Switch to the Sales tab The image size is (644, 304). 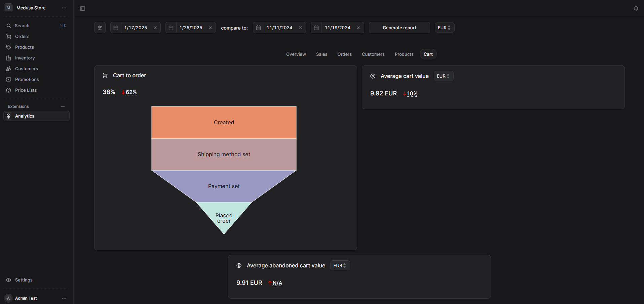click(321, 54)
